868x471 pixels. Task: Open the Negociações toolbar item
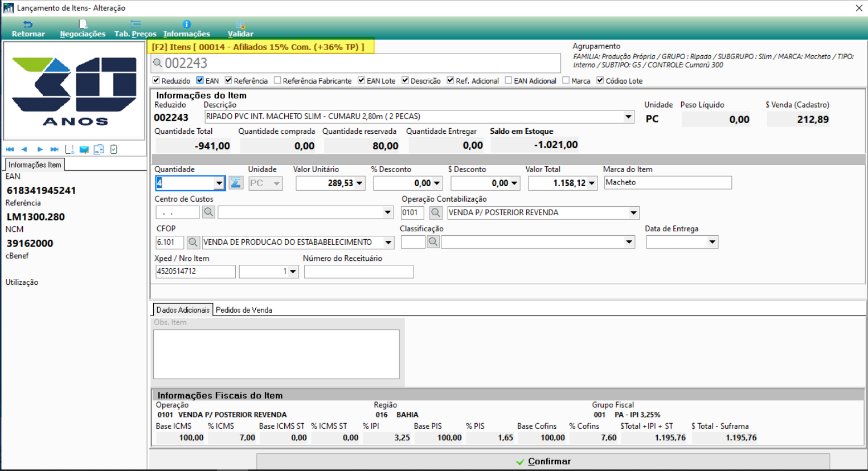[83, 28]
